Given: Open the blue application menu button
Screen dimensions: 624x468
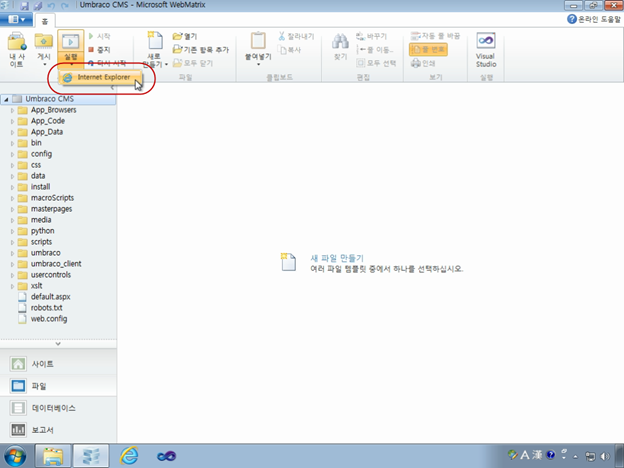Looking at the screenshot, I should click(16, 20).
